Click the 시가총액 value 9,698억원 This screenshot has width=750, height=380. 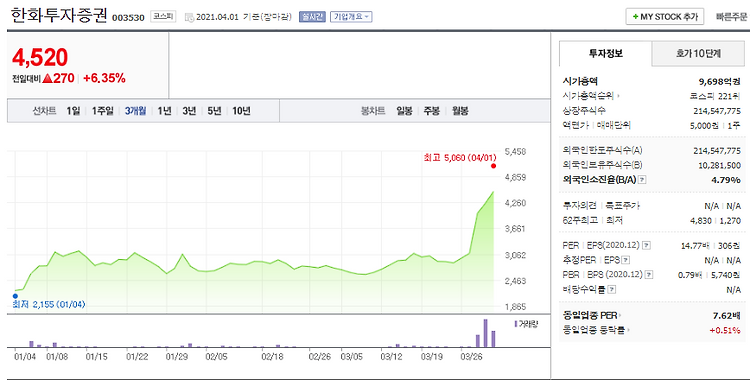719,81
